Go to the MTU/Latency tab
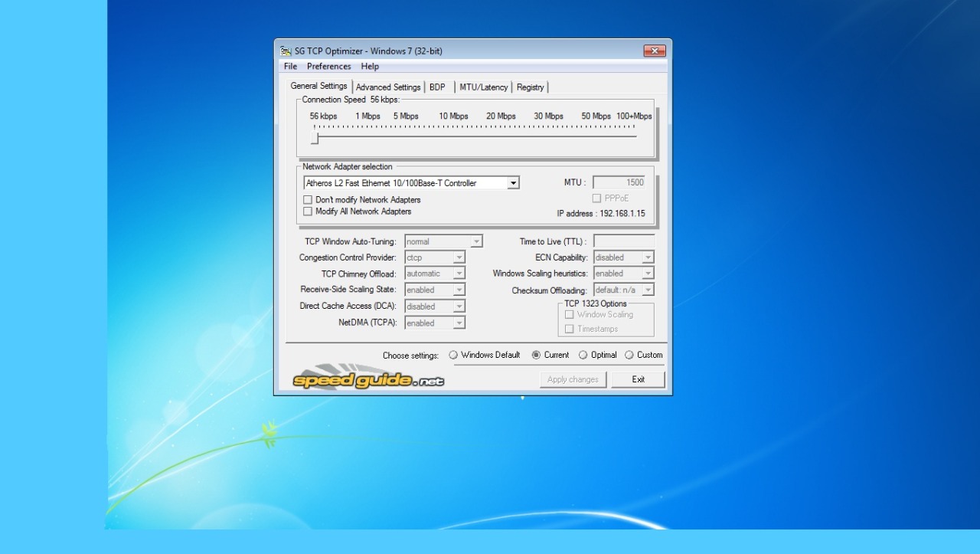Viewport: 980px width, 554px height. tap(483, 87)
